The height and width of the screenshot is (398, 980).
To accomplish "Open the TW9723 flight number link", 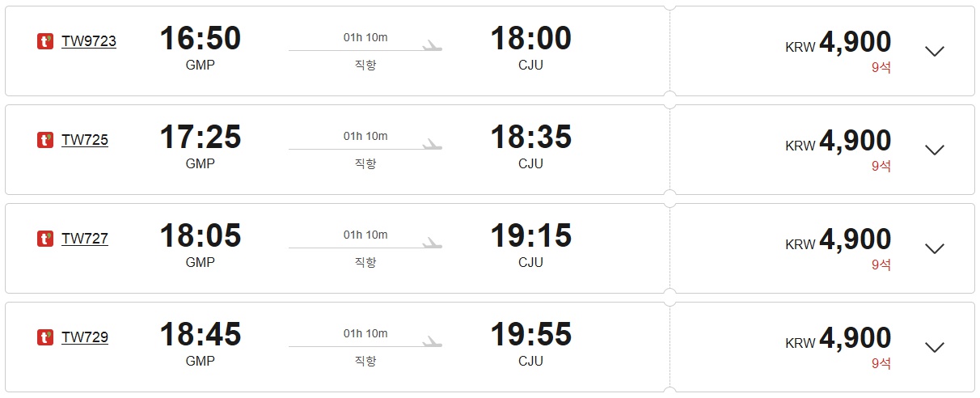I will tap(89, 41).
